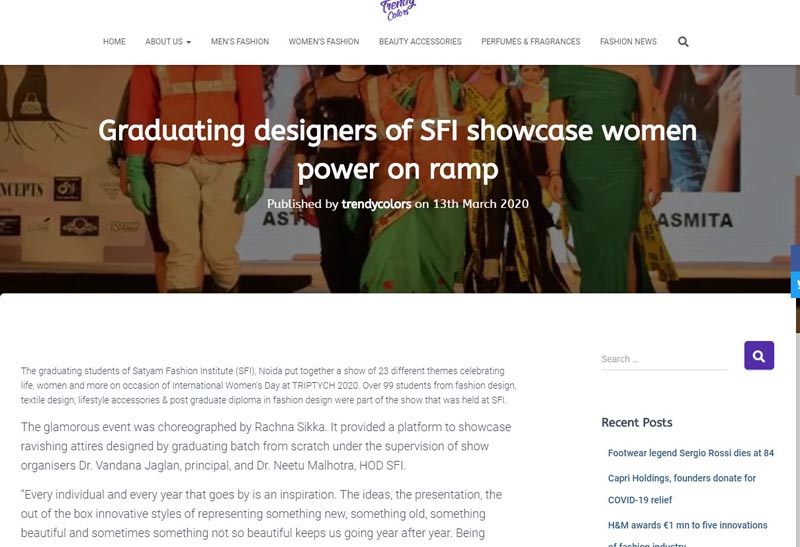Screen dimensions: 800x547
Task: Click the trendycolors author link
Action: pyautogui.click(x=376, y=204)
